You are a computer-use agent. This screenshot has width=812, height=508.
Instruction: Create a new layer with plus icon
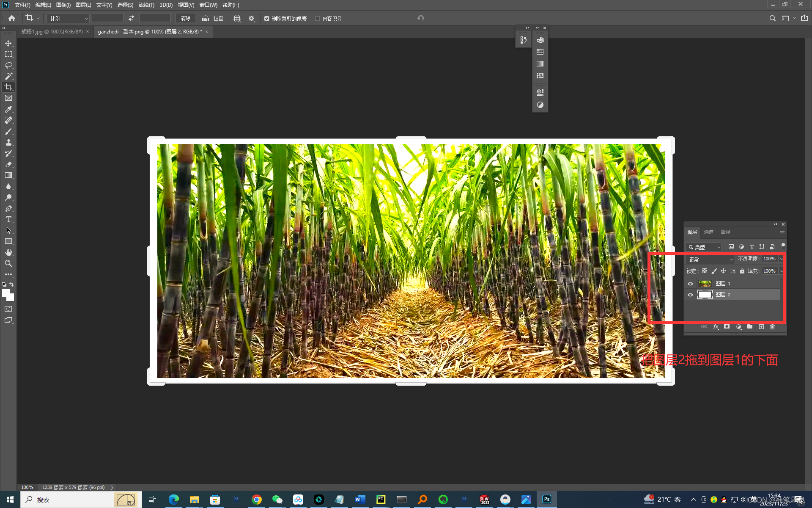coord(761,327)
